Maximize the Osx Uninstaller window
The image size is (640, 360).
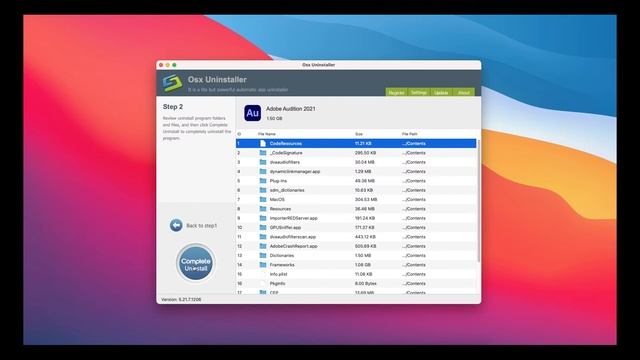(174, 65)
